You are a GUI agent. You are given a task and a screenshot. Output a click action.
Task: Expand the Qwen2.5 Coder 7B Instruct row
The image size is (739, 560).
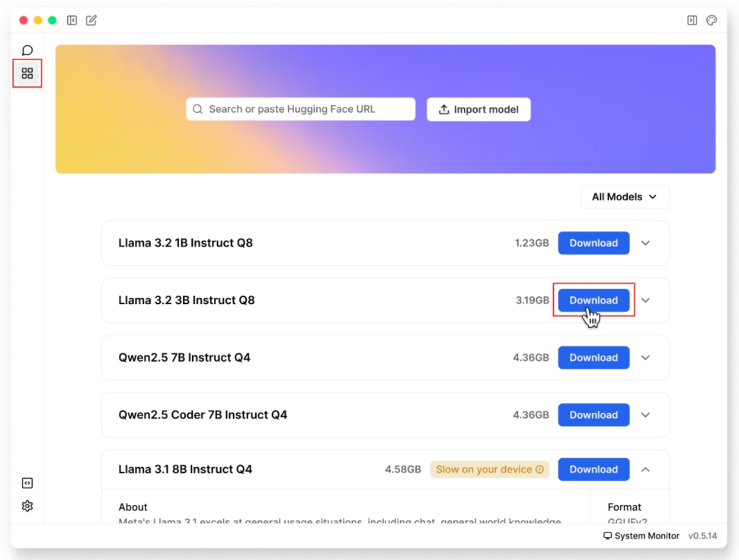coord(646,415)
